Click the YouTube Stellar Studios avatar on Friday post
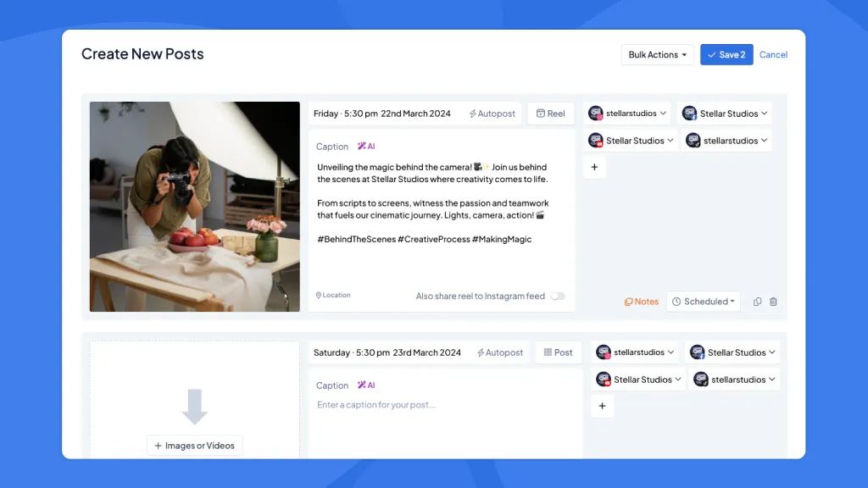This screenshot has height=488, width=868. coord(596,141)
